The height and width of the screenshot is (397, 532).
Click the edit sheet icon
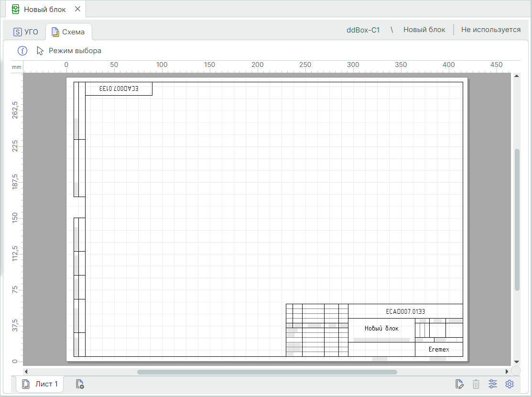[x=460, y=384]
